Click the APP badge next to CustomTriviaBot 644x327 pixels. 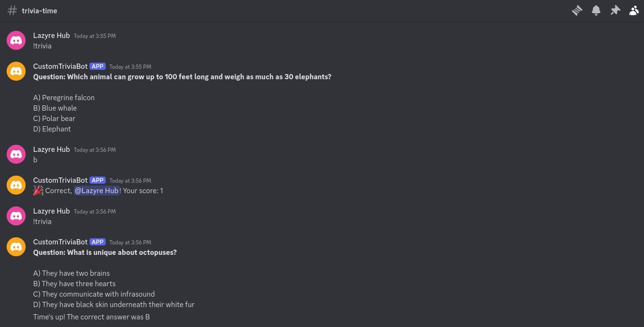pos(97,66)
